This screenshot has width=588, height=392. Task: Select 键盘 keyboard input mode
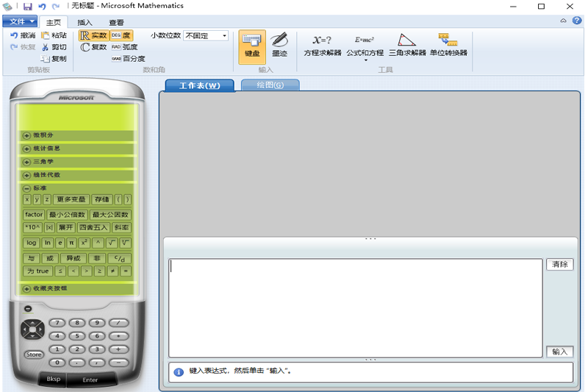click(x=252, y=47)
